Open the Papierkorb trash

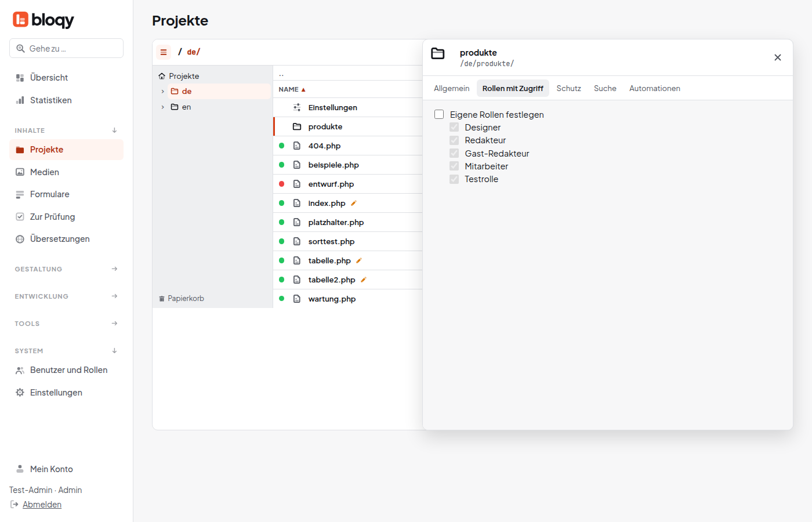182,299
